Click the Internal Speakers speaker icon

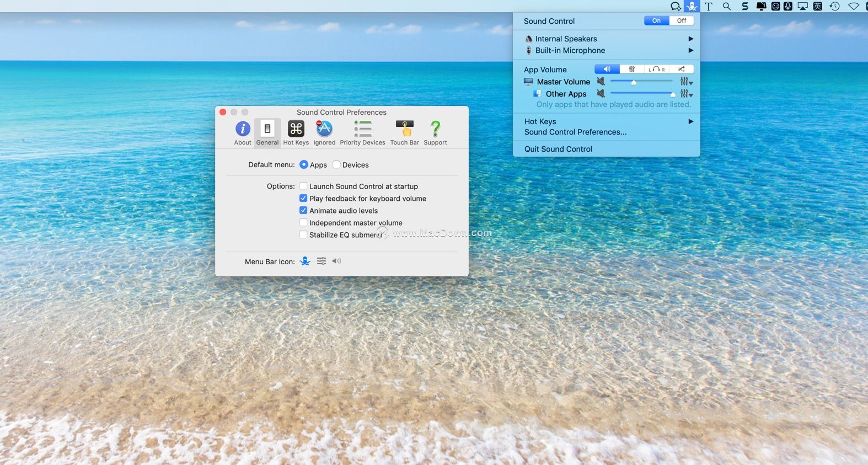[529, 39]
